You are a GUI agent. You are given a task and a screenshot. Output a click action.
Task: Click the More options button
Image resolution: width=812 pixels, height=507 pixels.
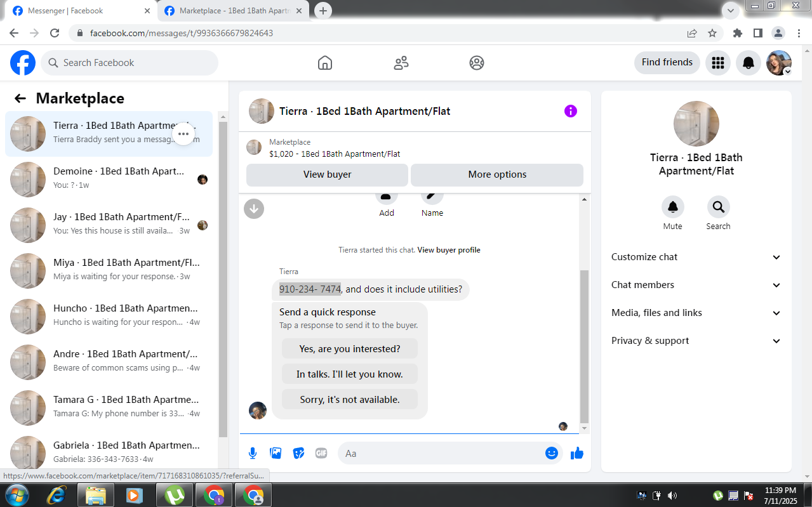point(497,174)
